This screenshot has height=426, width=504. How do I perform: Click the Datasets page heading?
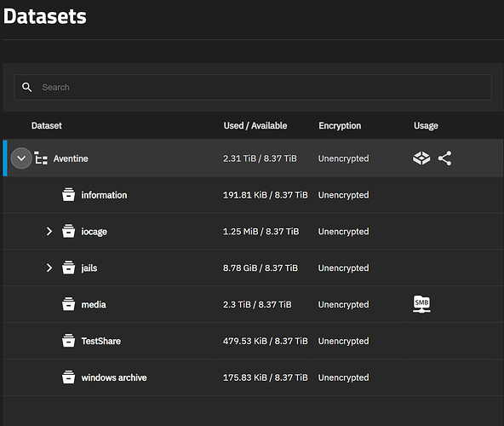(45, 16)
